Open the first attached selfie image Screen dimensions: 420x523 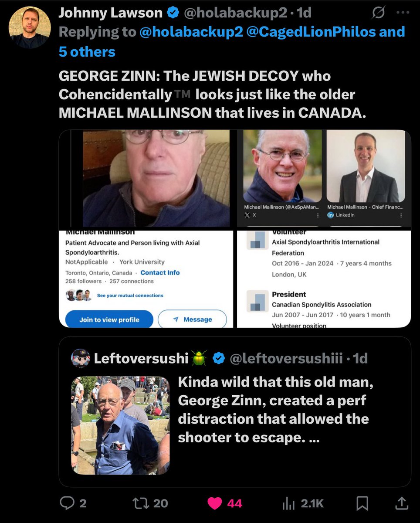pyautogui.click(x=146, y=179)
